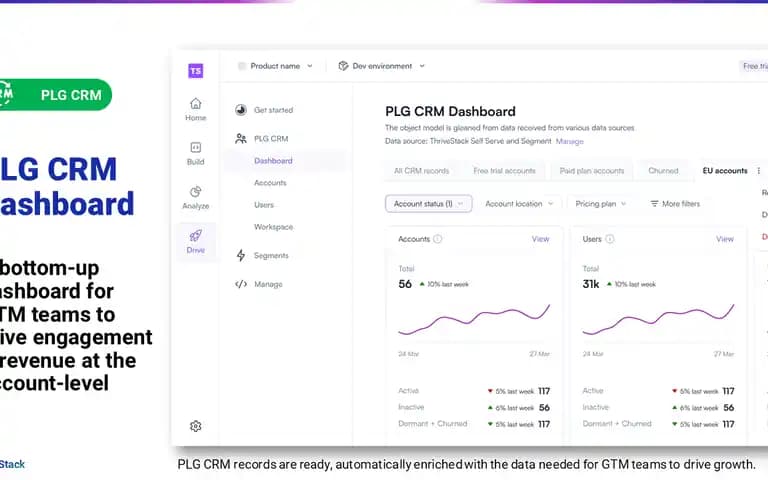Click the PLG CRM people icon
This screenshot has width=768, height=480.
240,139
